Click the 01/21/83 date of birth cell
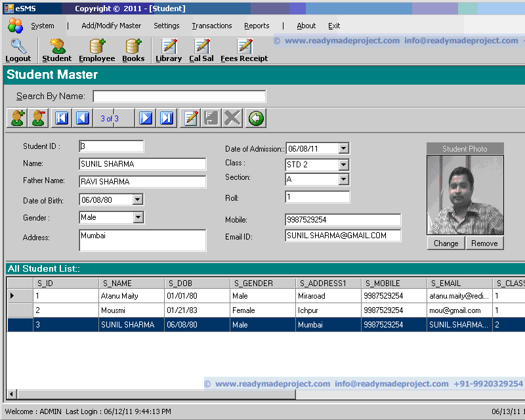525x420 pixels. coord(198,310)
